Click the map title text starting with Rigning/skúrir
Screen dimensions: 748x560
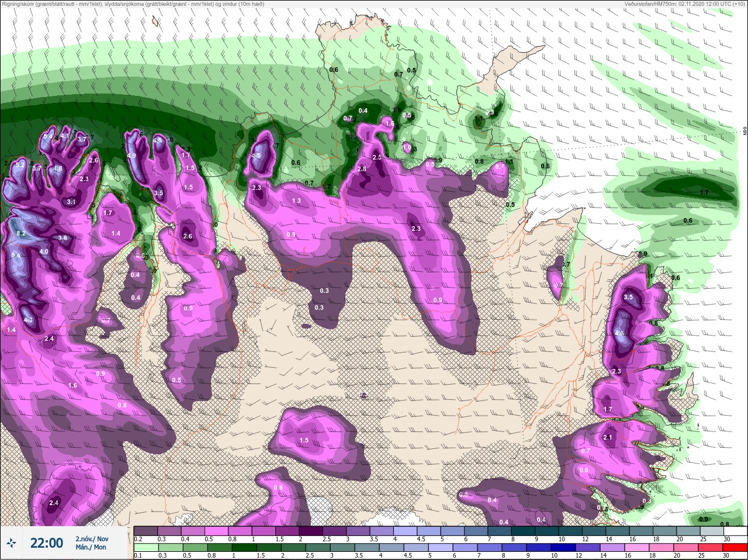[x=128, y=4]
